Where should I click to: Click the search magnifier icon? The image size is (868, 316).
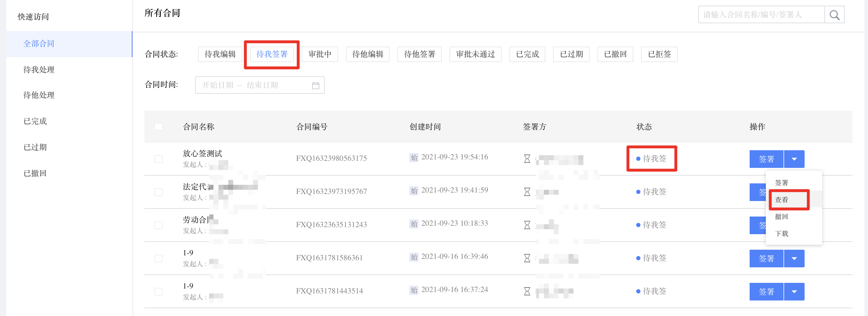[834, 15]
